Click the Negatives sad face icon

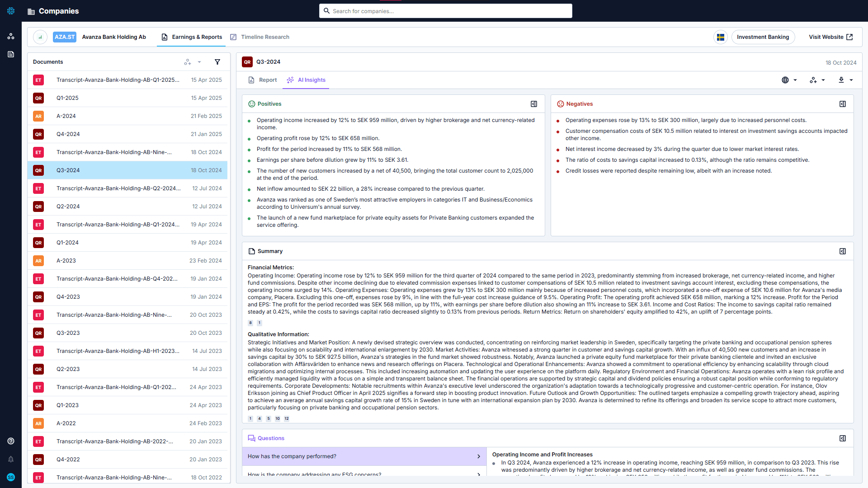tap(561, 104)
